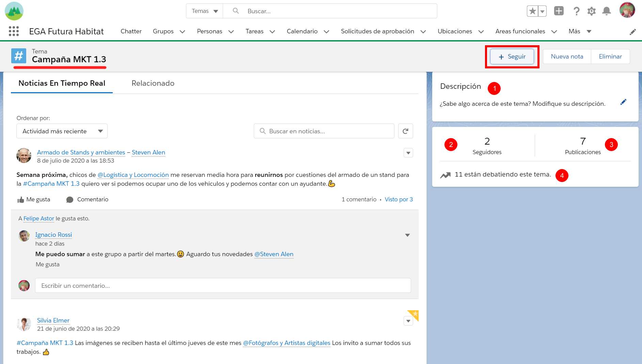The width and height of the screenshot is (642, 364).
Task: Open the notifications bell icon
Action: 607,11
